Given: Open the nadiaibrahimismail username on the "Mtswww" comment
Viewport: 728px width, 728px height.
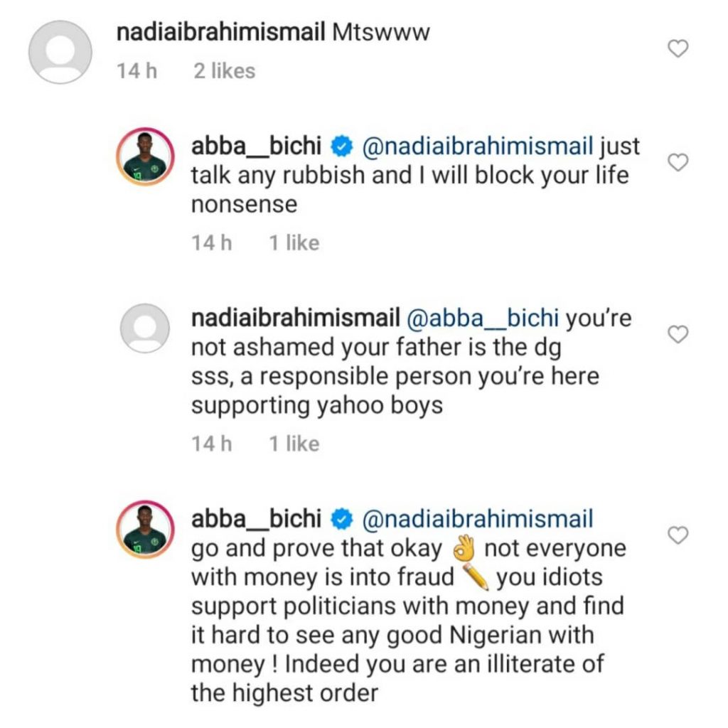Looking at the screenshot, I should pyautogui.click(x=220, y=33).
